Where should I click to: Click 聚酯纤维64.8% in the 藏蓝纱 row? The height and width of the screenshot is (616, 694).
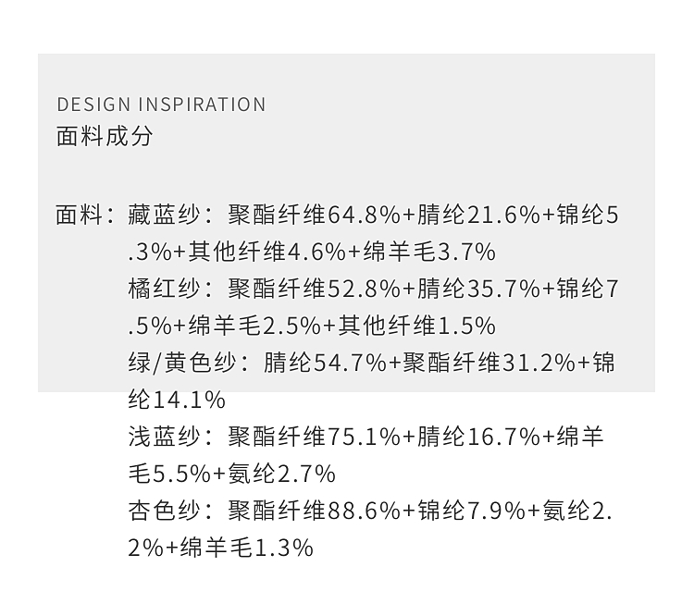point(315,216)
